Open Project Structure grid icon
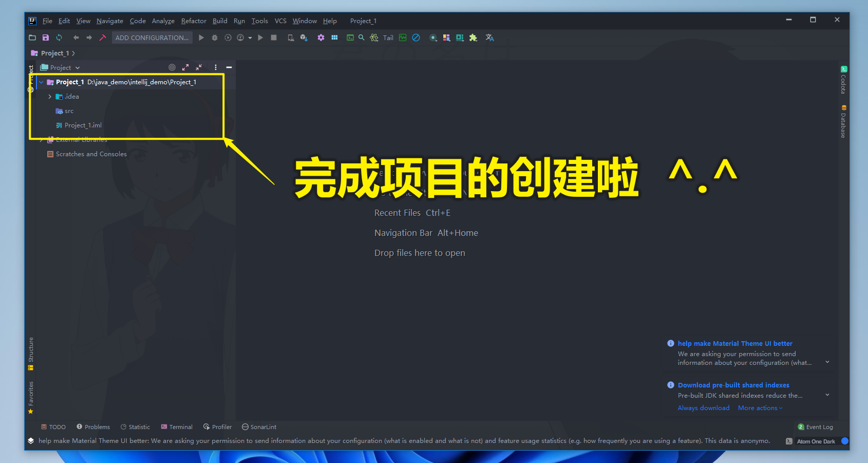Image resolution: width=868 pixels, height=463 pixels. (x=334, y=38)
